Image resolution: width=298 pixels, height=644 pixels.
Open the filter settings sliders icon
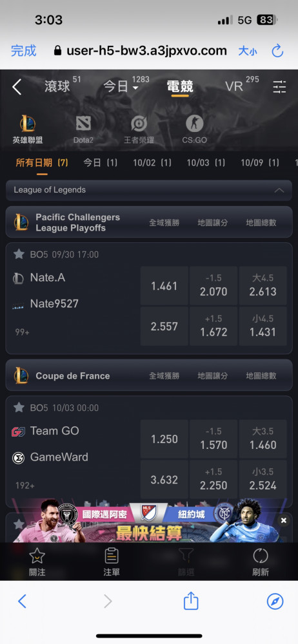click(x=279, y=87)
